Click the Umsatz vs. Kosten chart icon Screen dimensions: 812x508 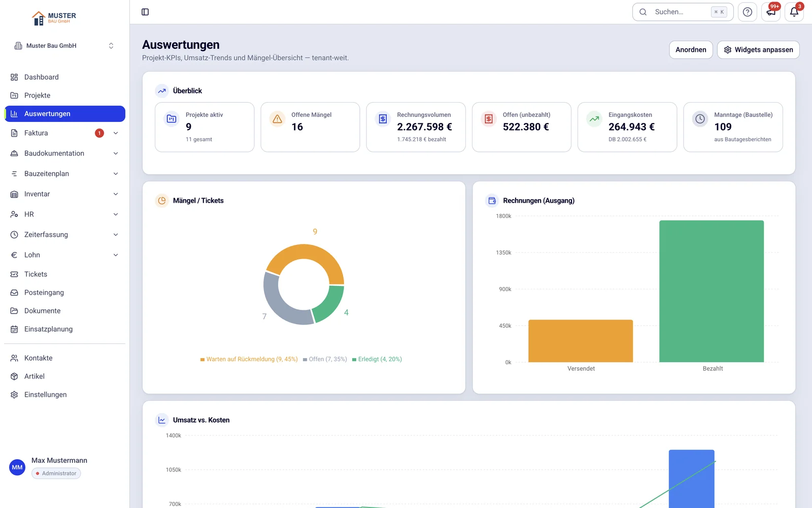pos(162,420)
